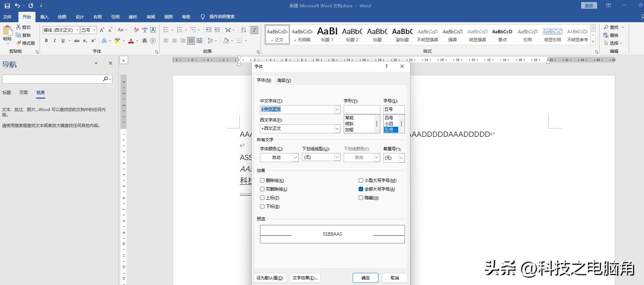
Task: Enable the 删除线 strikethrough checkbox
Action: coord(262,180)
